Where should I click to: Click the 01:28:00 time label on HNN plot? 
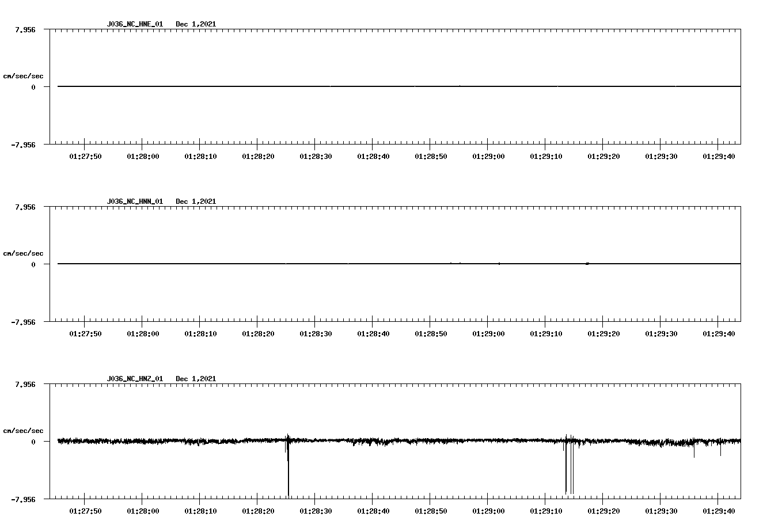point(143,334)
